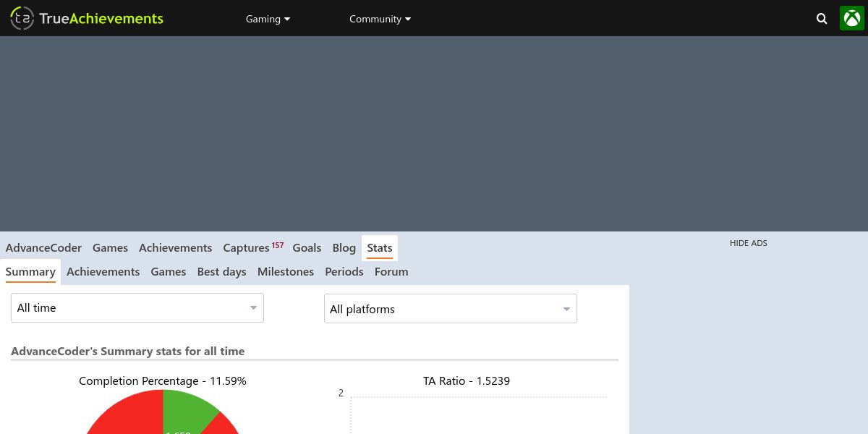This screenshot has width=868, height=434.
Task: Click the green Xbox icon
Action: (x=852, y=18)
